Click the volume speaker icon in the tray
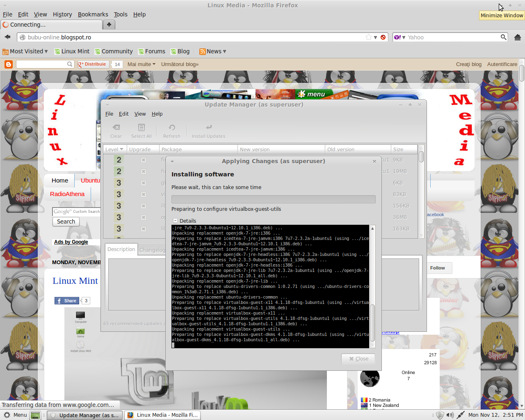Viewport: 525px width, 420px height. pos(450,415)
